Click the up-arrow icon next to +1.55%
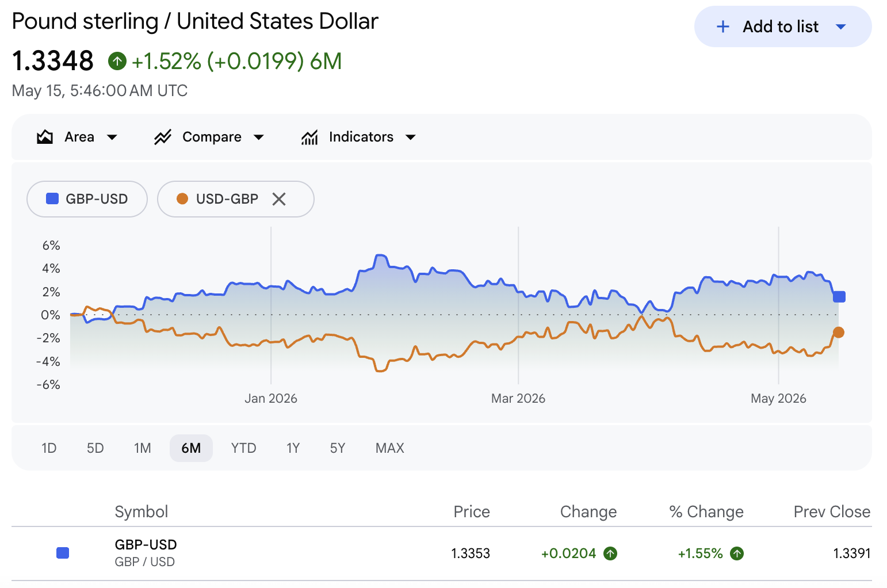This screenshot has height=588, width=887. click(x=737, y=553)
